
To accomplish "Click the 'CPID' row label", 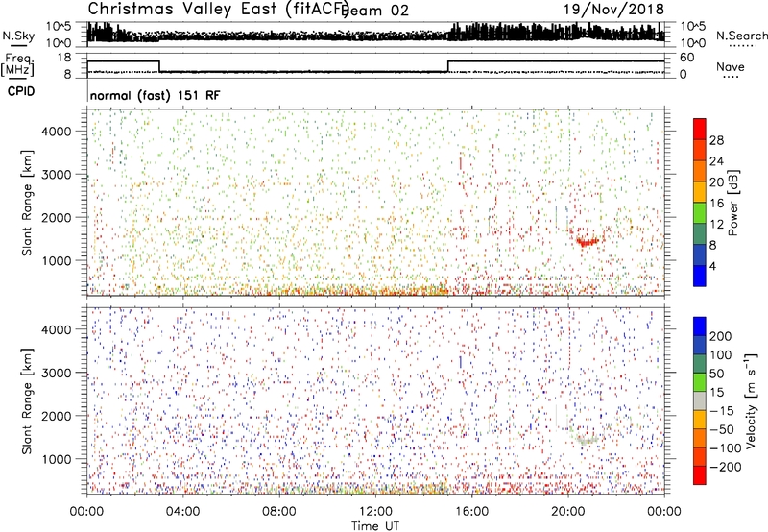I will (21, 91).
